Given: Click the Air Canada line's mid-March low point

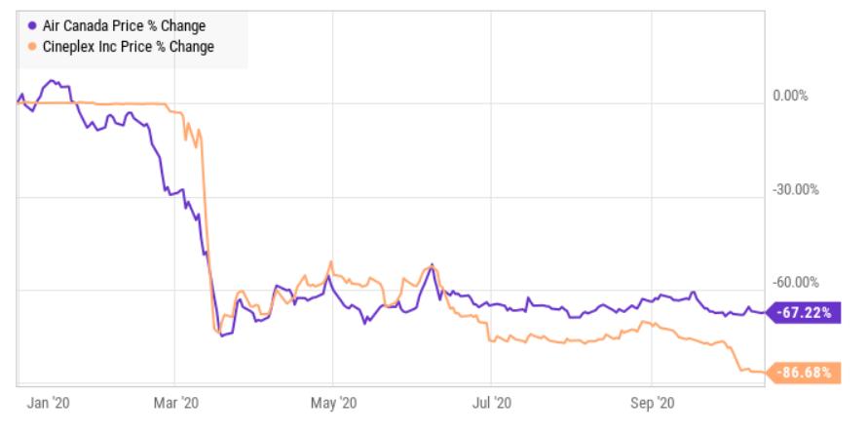Looking at the screenshot, I should point(222,335).
